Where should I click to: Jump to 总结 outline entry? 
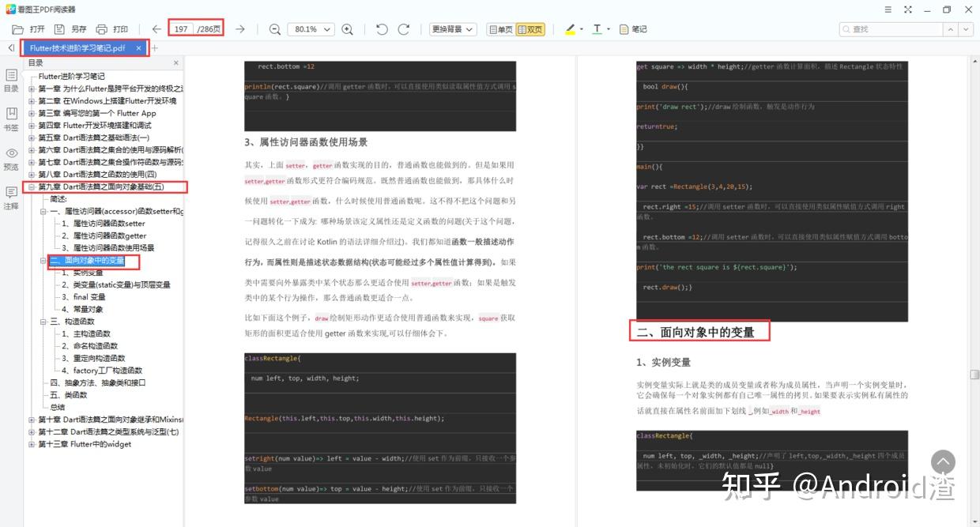tap(58, 408)
